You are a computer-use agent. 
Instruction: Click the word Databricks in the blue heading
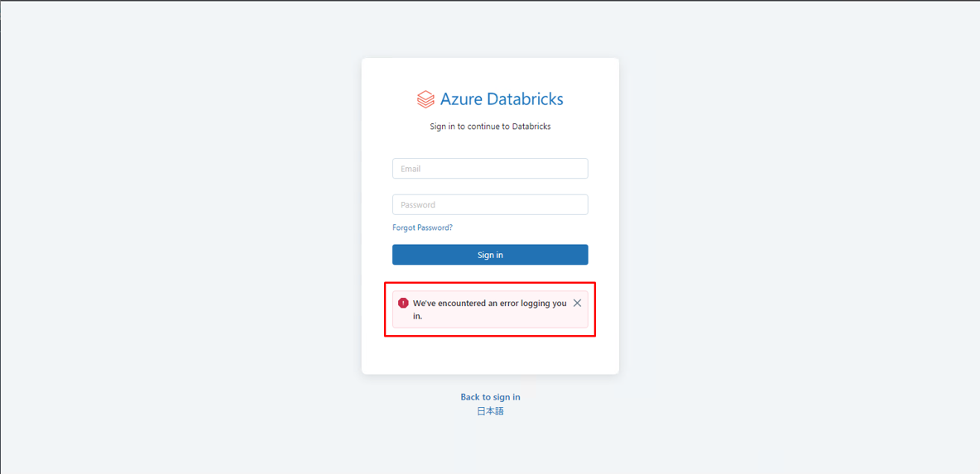pyautogui.click(x=525, y=99)
